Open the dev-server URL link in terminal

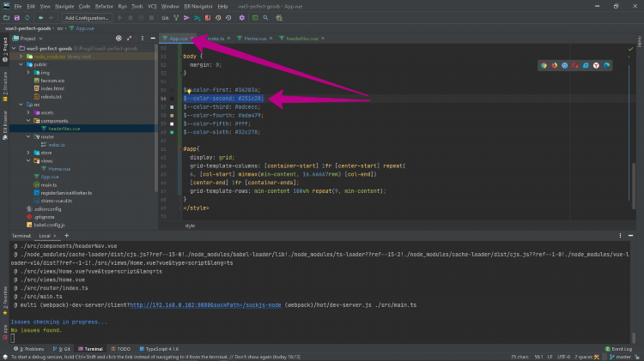click(205, 305)
